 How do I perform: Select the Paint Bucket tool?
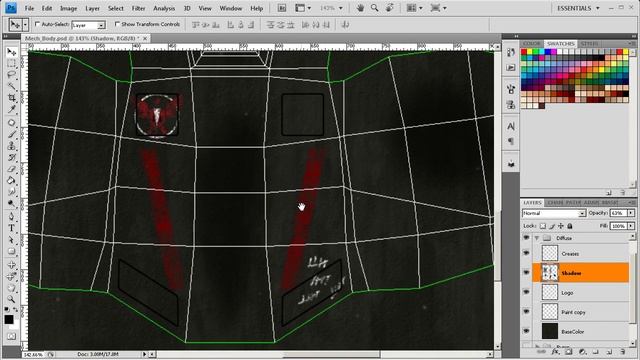[x=11, y=180]
